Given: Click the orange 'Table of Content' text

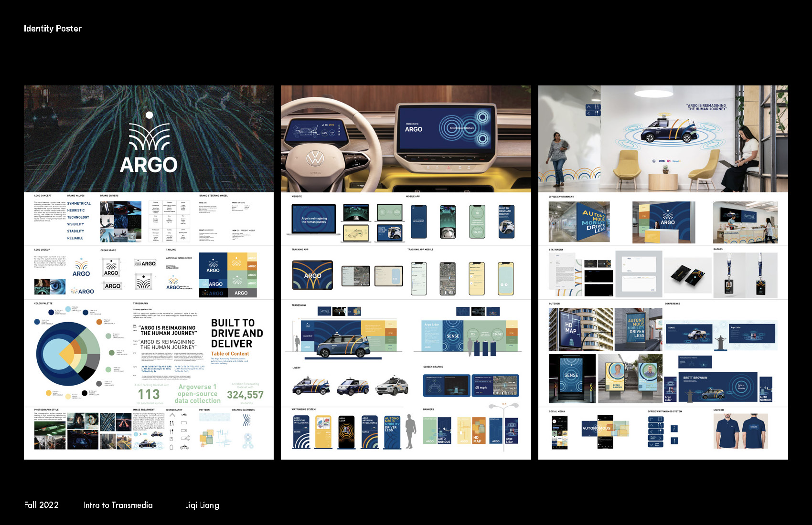Looking at the screenshot, I should pyautogui.click(x=230, y=354).
